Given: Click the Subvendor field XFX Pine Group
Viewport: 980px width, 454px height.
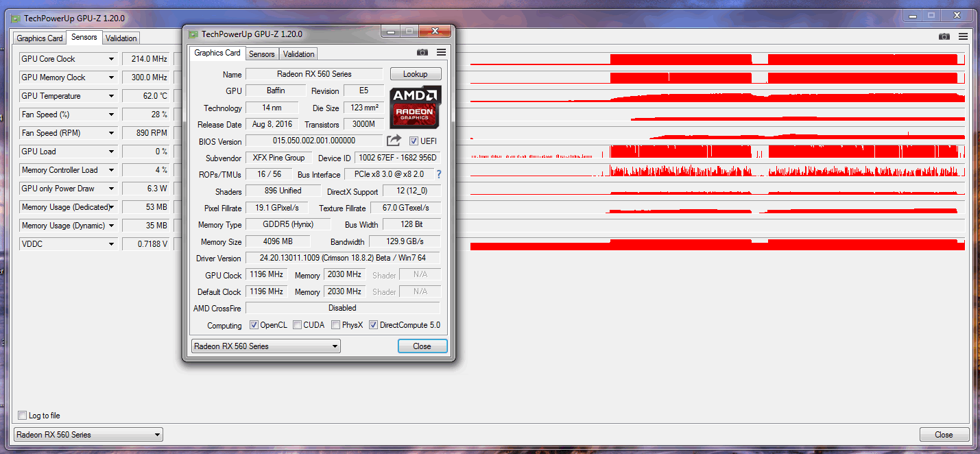Looking at the screenshot, I should click(x=279, y=158).
